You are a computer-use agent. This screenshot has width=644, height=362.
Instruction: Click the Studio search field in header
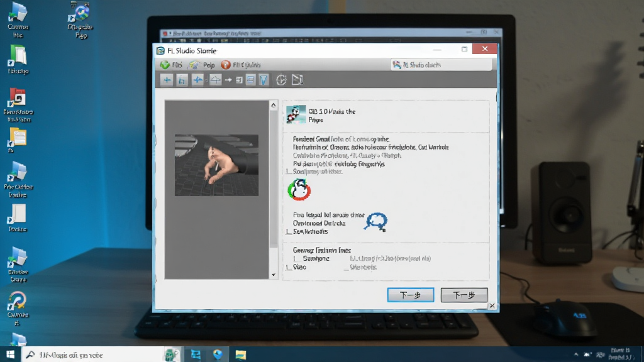pyautogui.click(x=441, y=65)
